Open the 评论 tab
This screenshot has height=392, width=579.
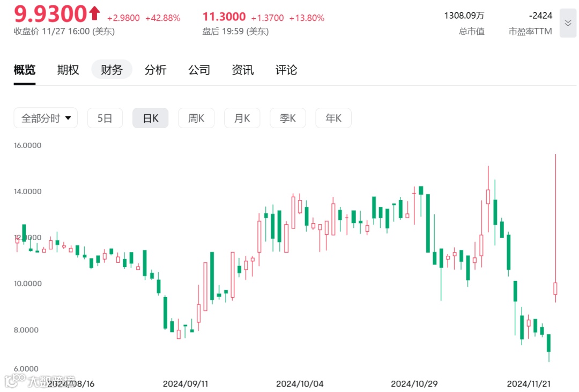pos(286,70)
